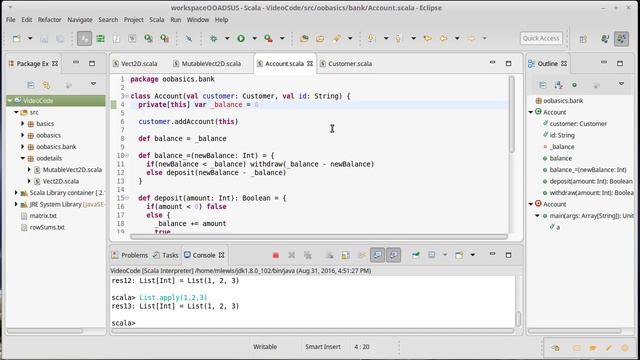Click the Quick Access search field
The width and height of the screenshot is (640, 360).
pos(541,38)
